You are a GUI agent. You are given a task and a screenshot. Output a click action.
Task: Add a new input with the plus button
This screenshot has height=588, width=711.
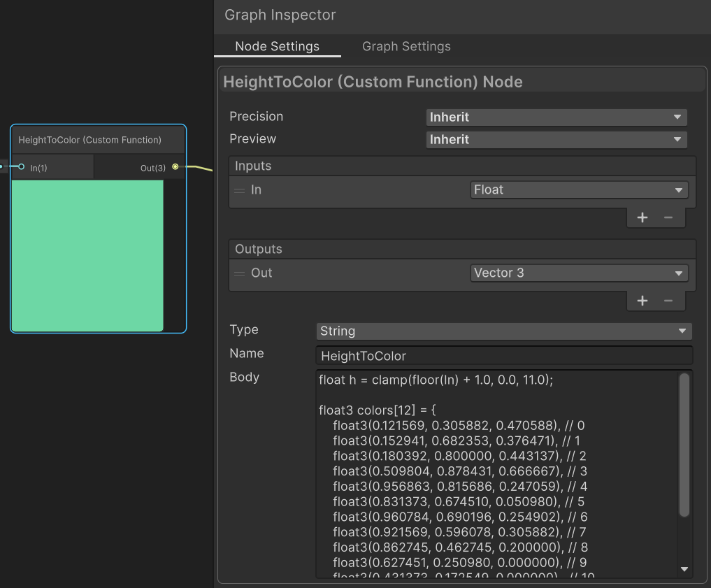click(x=642, y=217)
